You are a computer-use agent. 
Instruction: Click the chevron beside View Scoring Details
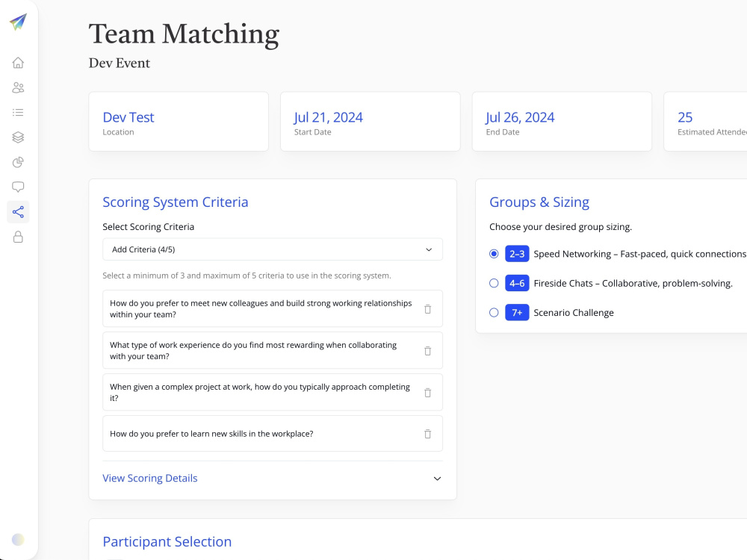(437, 479)
